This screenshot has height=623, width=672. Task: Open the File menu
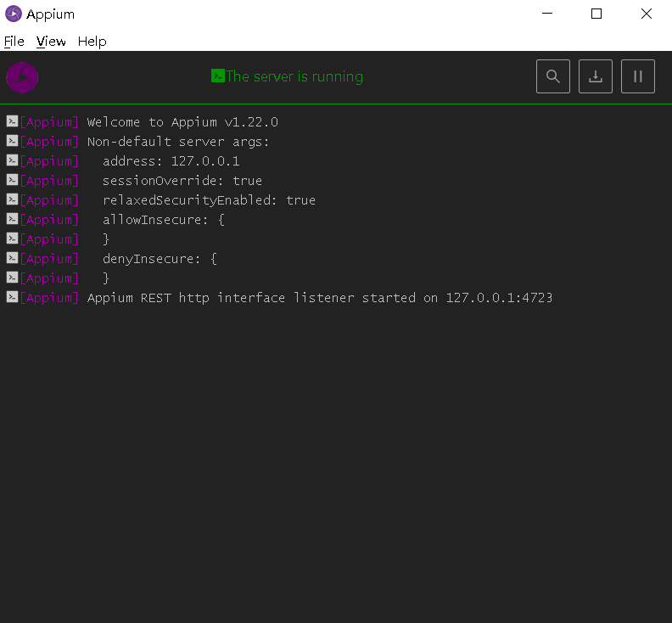(x=14, y=42)
